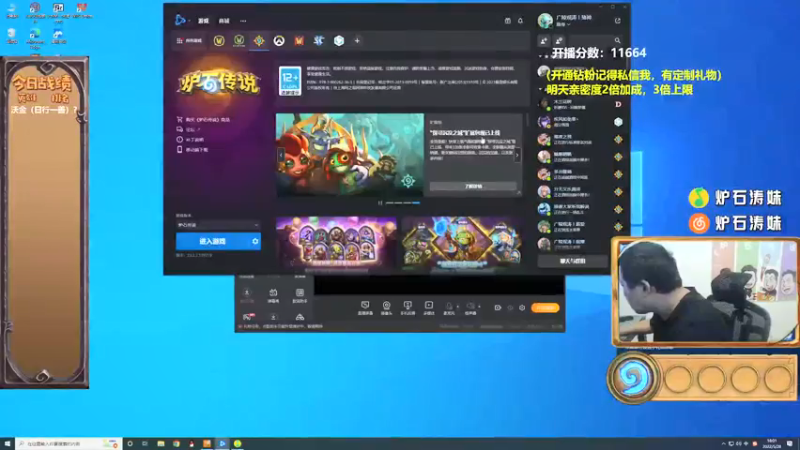The width and height of the screenshot is (800, 450).
Task: Expand speaker options arrow in streaming tool
Action: 479,306
